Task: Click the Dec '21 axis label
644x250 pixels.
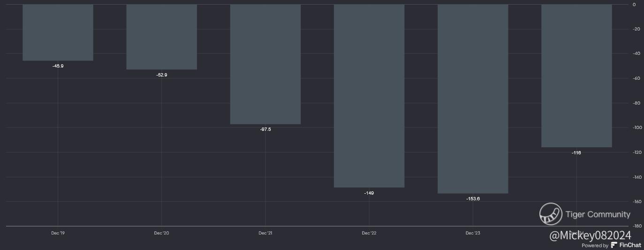Action: tap(265, 233)
